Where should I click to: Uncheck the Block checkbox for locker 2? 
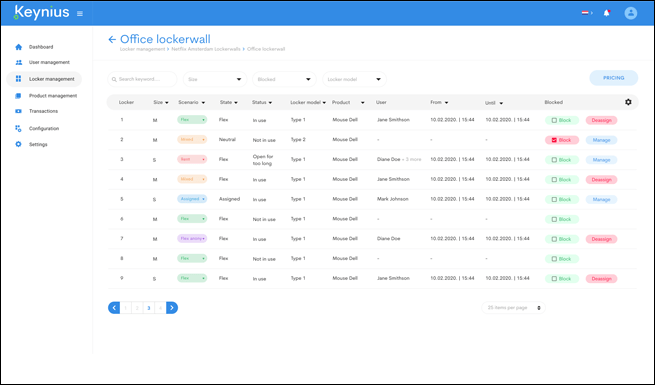(x=554, y=140)
